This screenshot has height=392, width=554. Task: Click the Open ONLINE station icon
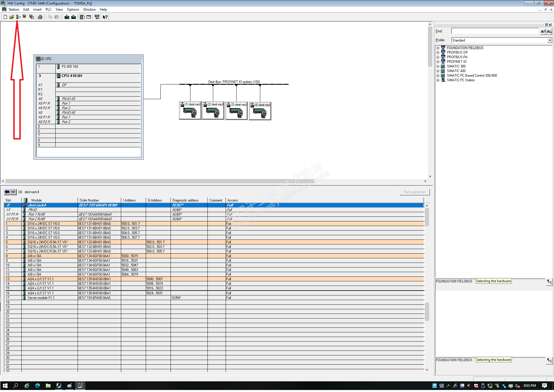point(18,17)
